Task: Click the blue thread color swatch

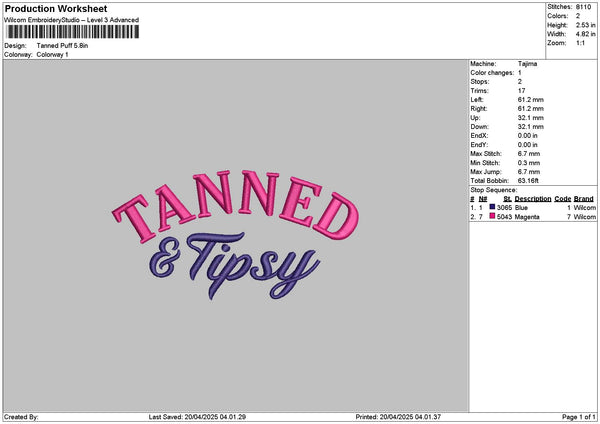Action: 492,207
